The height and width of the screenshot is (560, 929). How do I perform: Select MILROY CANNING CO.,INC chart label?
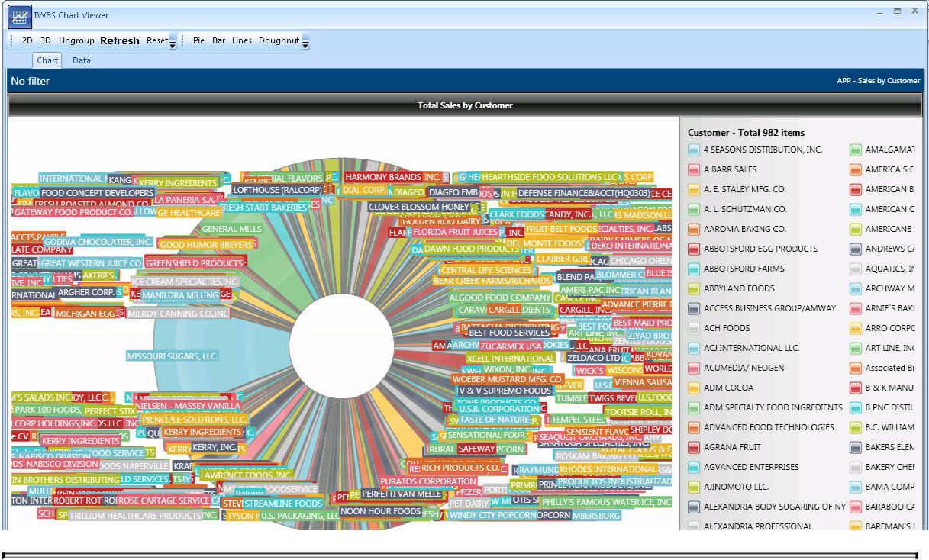178,314
